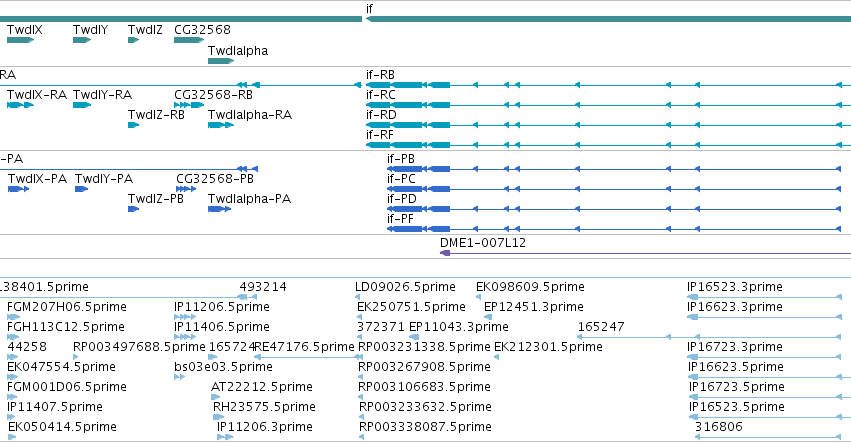Click the Twdlalpha-RA transcript label
The height and width of the screenshot is (442, 851).
coord(250,115)
